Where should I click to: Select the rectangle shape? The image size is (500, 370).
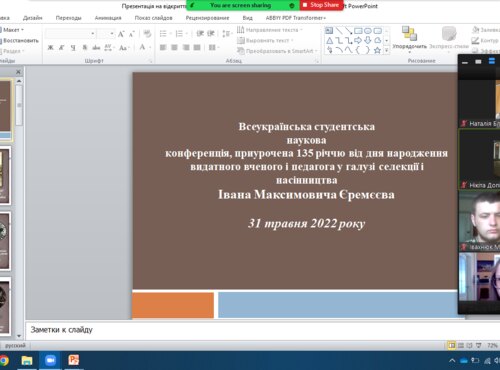tap(358, 31)
